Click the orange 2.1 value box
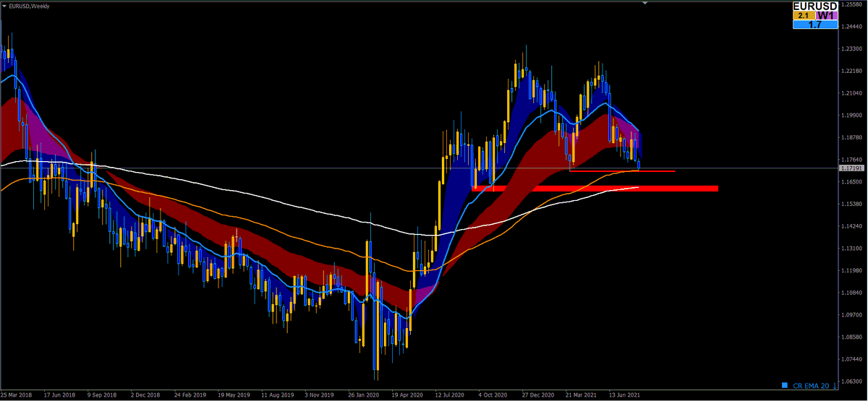Screen dimensions: 868x401 click(804, 15)
